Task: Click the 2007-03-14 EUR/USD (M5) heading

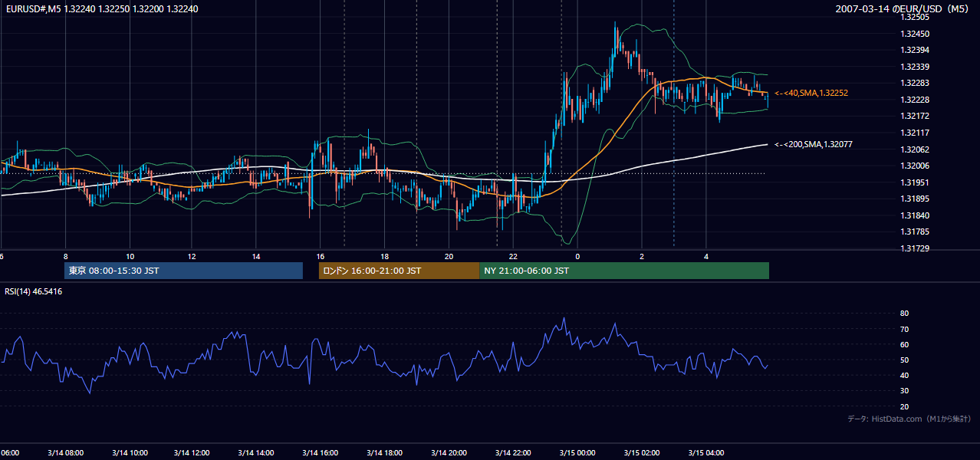Action: click(903, 9)
